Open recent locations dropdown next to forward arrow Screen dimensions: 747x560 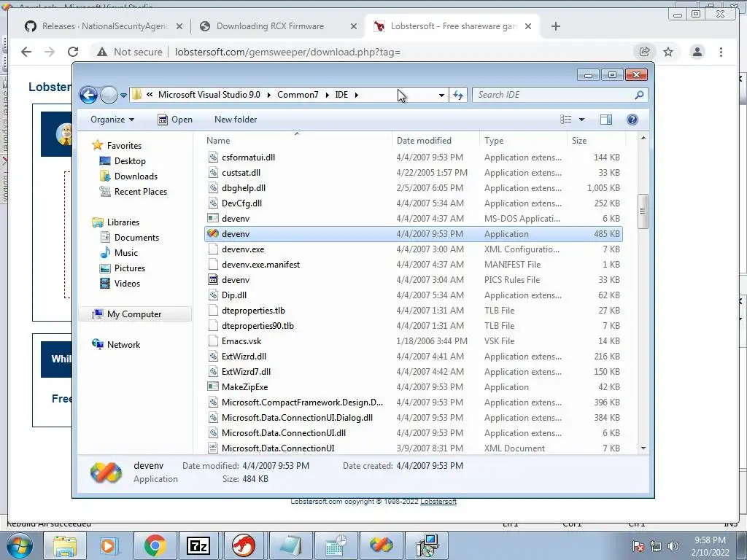click(123, 96)
